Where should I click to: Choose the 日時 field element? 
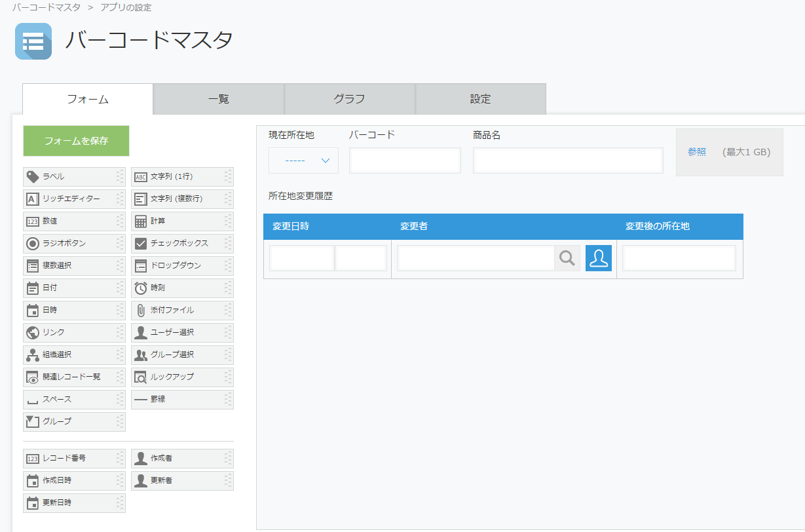pos(74,311)
